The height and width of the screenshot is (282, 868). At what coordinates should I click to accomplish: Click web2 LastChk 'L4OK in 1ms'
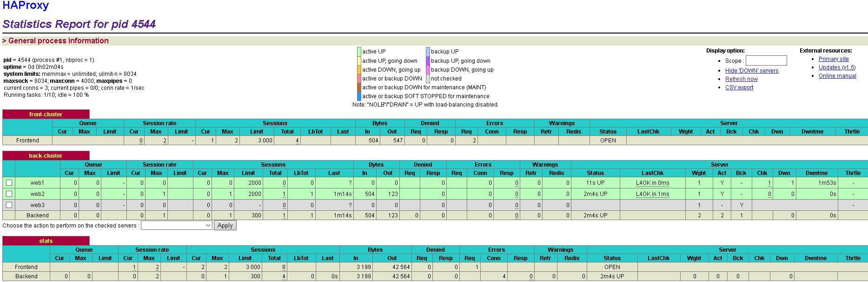(x=652, y=194)
